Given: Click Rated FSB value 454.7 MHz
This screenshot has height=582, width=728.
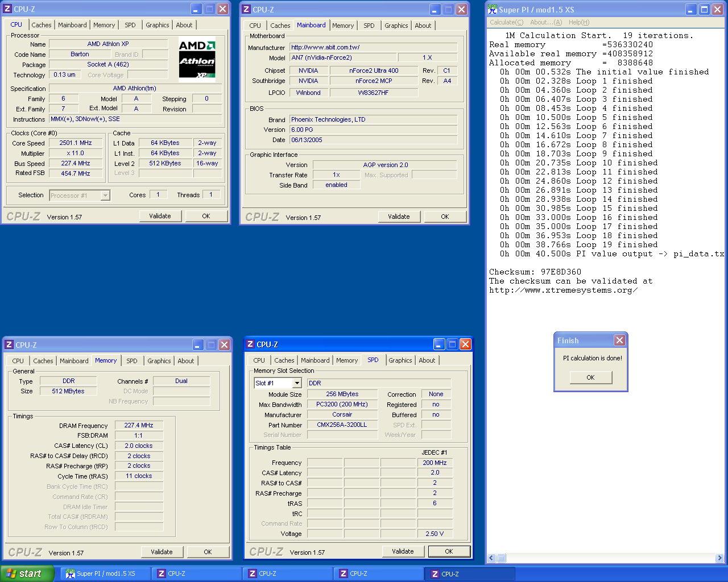Looking at the screenshot, I should [x=75, y=174].
